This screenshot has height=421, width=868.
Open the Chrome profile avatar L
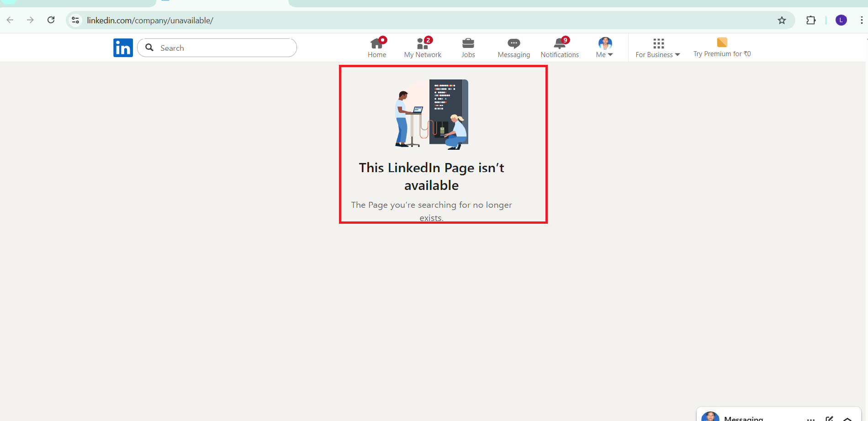point(841,20)
